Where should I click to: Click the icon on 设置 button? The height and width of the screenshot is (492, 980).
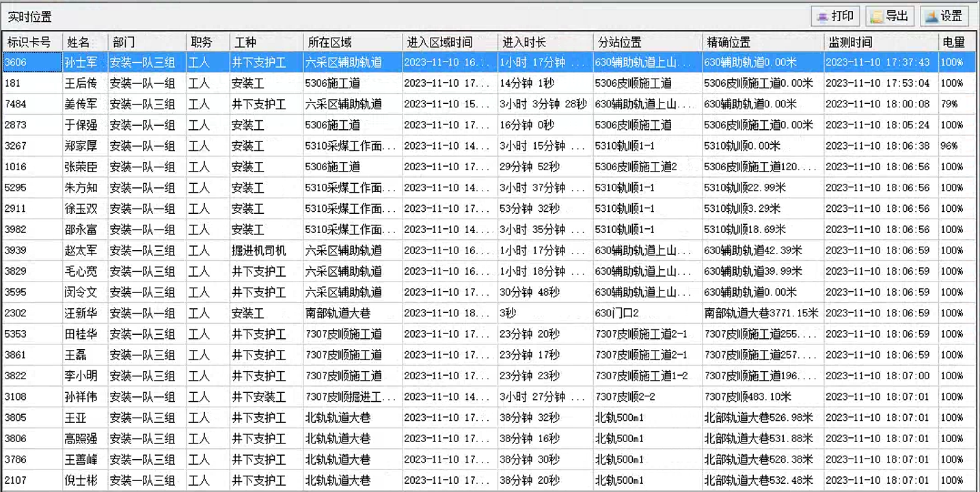pos(932,17)
